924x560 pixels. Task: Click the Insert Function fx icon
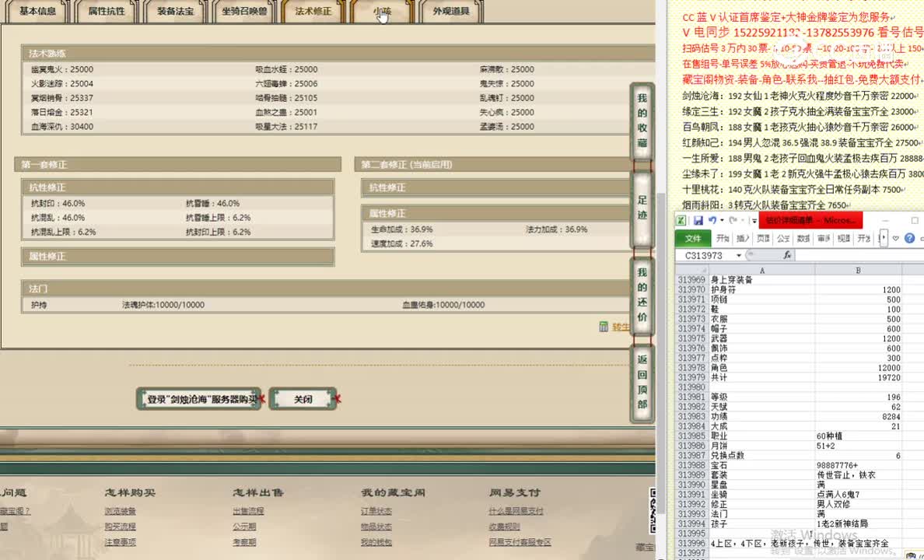coord(788,254)
